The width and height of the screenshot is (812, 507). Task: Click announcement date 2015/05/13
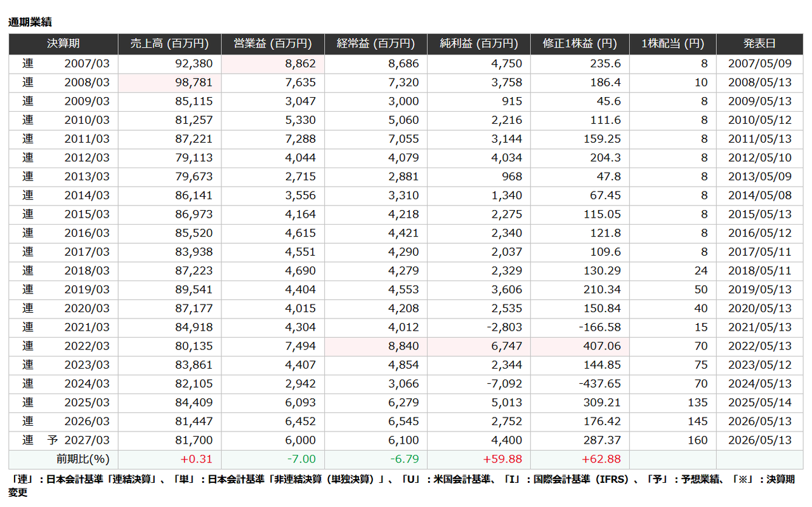pos(760,214)
